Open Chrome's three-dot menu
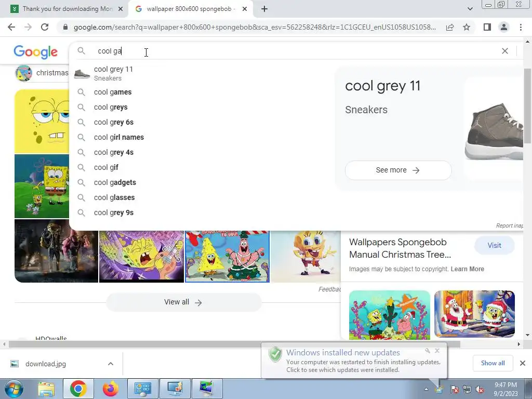The image size is (532, 399). tap(521, 27)
